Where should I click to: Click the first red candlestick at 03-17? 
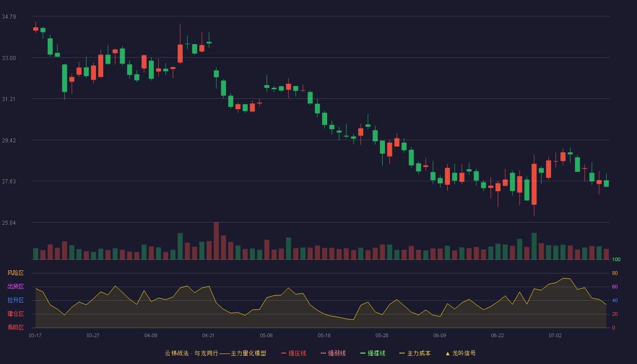point(35,29)
